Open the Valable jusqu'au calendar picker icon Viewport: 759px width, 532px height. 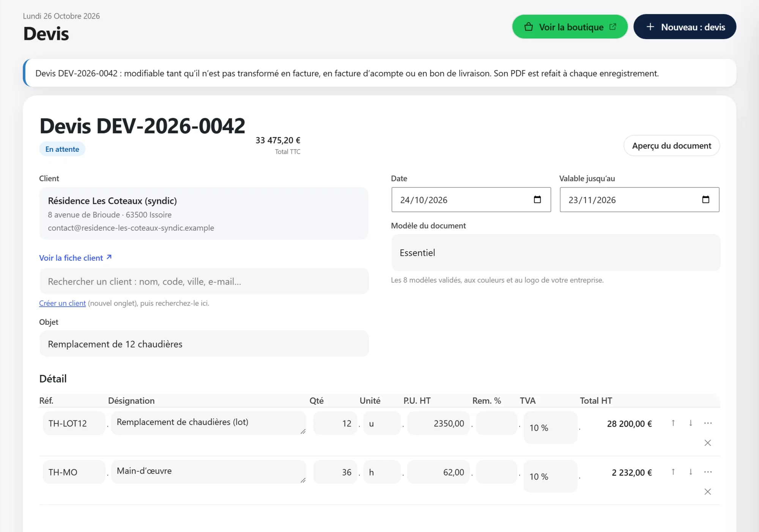point(705,200)
